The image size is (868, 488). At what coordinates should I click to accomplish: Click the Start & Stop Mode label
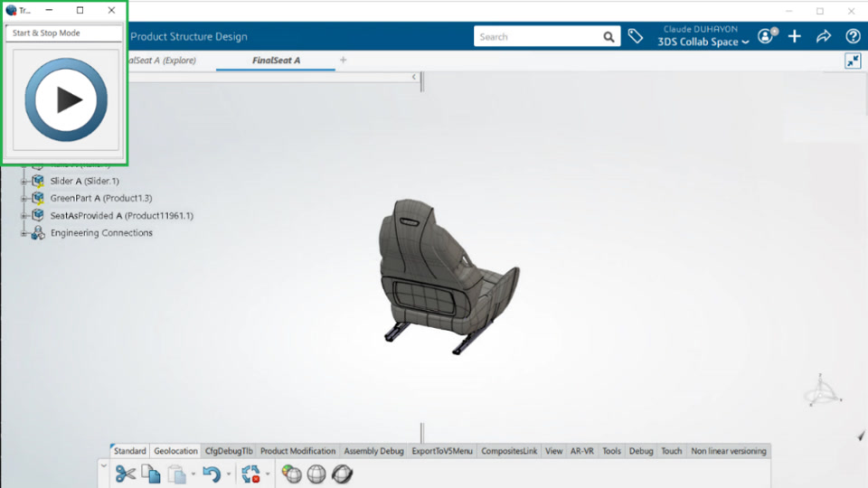[46, 33]
